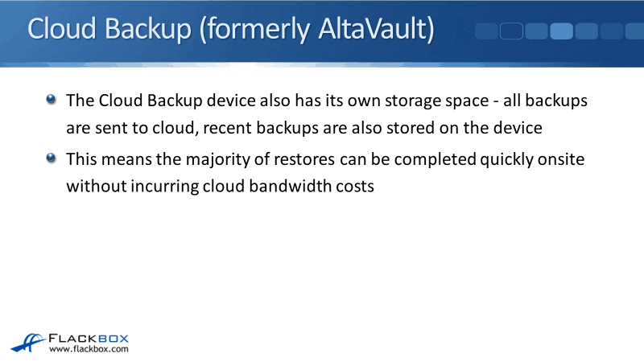
Task: Click the sixth header square from the left
Action: pyautogui.click(x=612, y=31)
